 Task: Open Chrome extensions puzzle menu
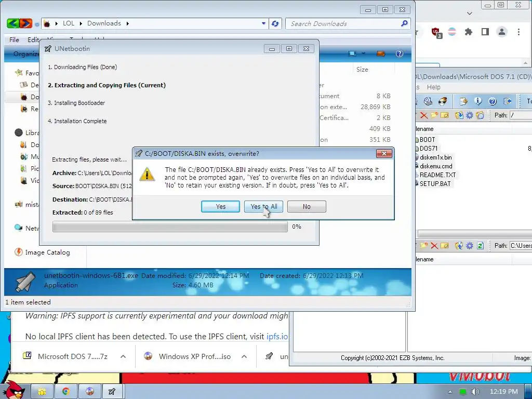[469, 32]
